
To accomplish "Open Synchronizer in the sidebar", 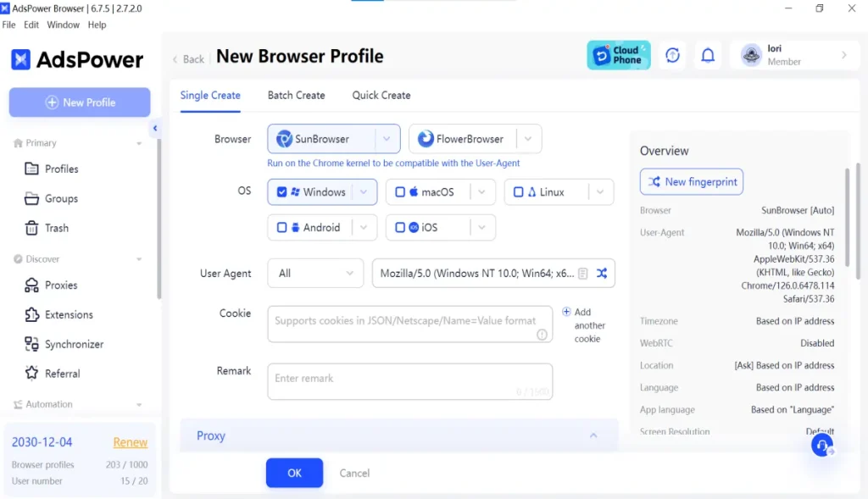I will click(x=64, y=344).
